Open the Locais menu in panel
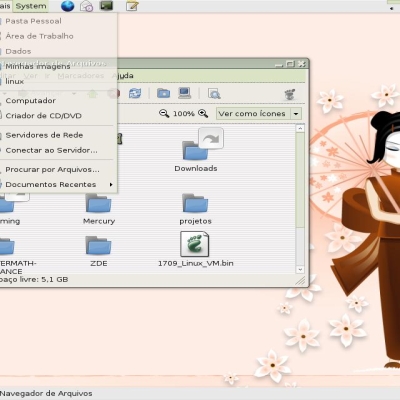This screenshot has height=400, width=400. tap(5, 6)
